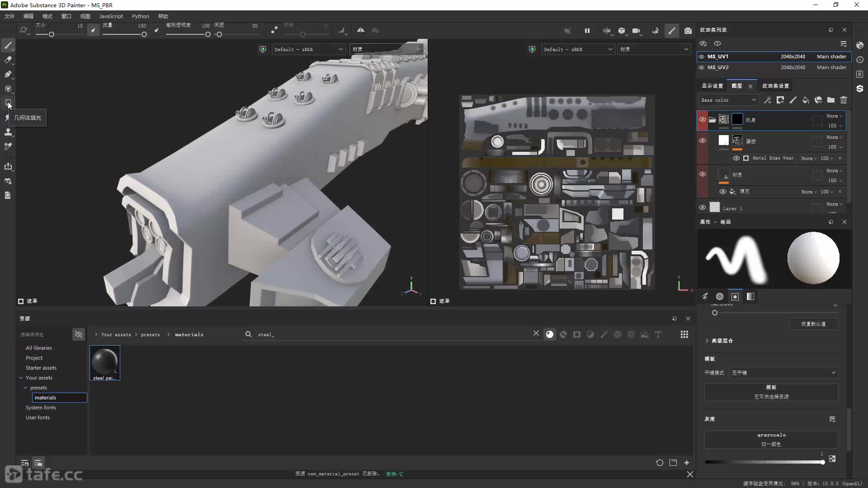Open the symmetry settings icon

(607, 31)
